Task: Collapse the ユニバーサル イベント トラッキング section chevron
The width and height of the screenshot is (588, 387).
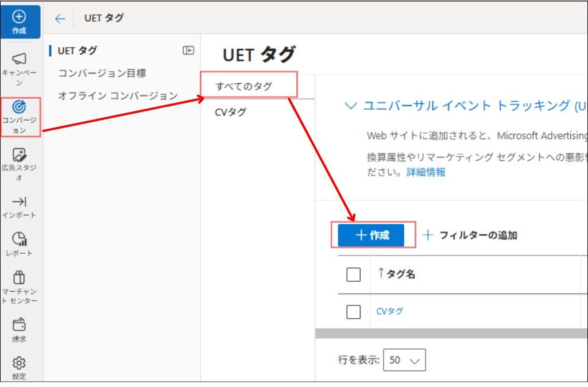Action: tap(350, 106)
